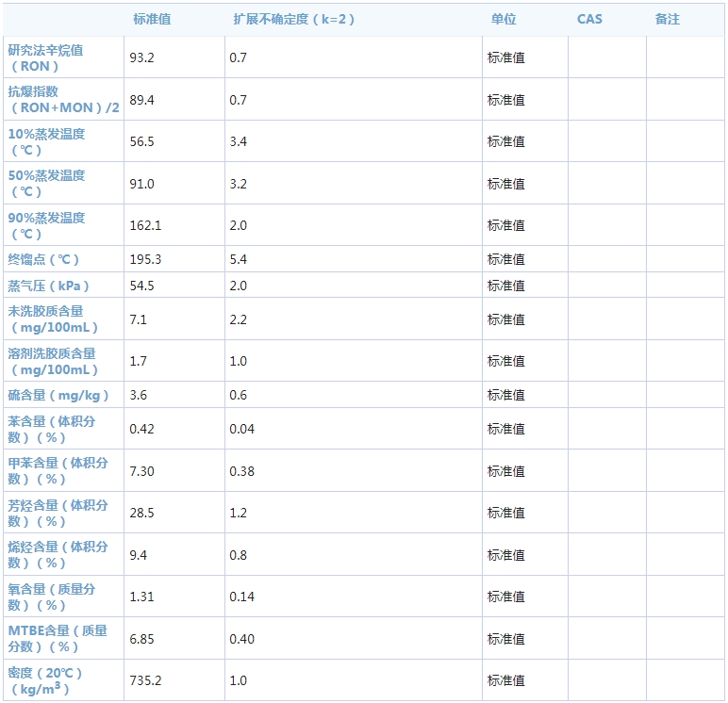Click the density value 735.2
728x703 pixels.
click(x=145, y=680)
